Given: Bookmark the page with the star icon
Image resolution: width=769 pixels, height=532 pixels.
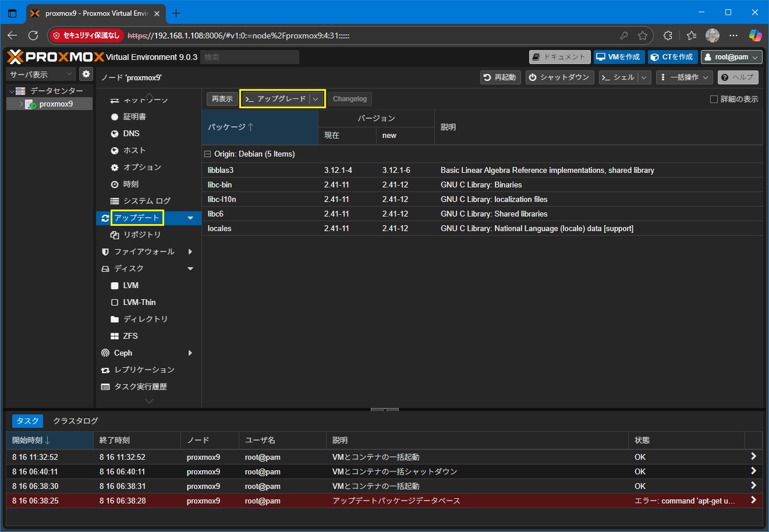Looking at the screenshot, I should coord(643,36).
